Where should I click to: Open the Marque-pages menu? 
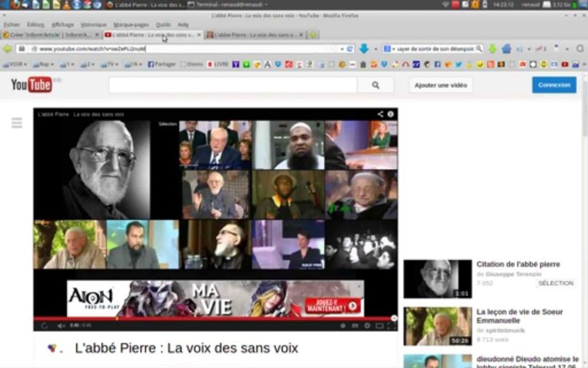tap(131, 25)
